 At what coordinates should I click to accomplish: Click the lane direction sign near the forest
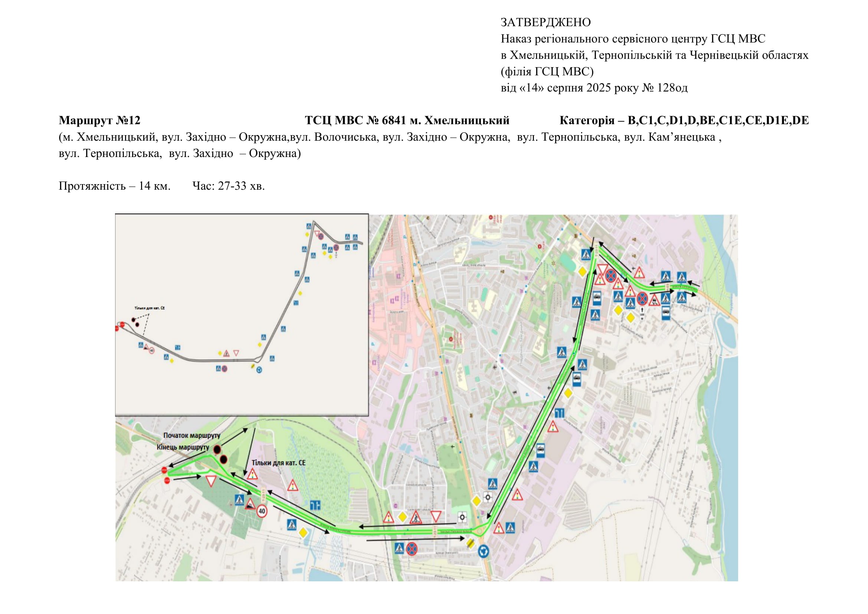point(315,505)
